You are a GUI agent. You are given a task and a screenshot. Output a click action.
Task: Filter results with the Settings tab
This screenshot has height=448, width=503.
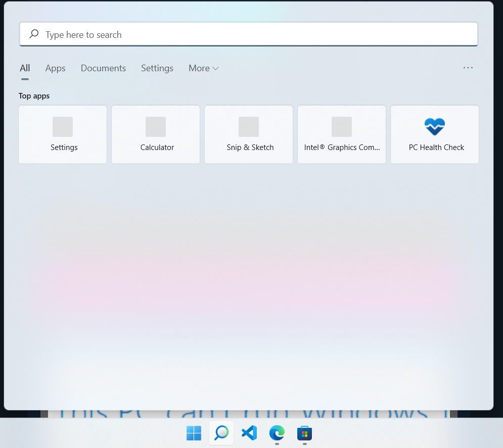tap(157, 68)
